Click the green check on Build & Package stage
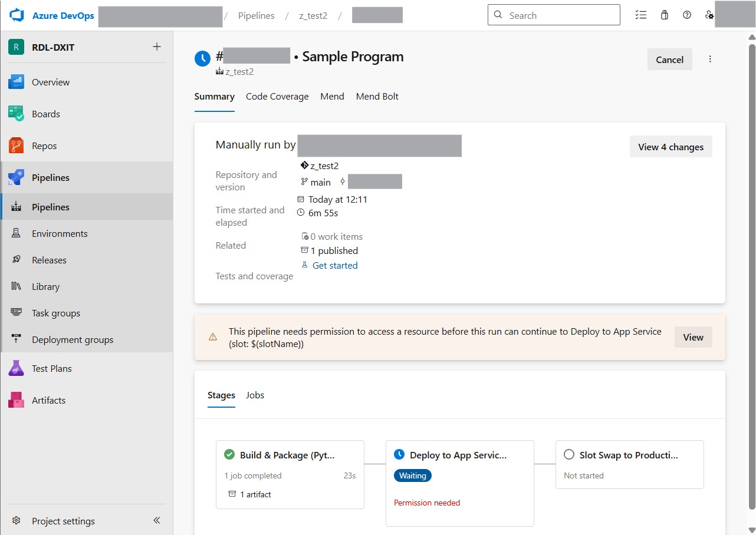Image resolution: width=756 pixels, height=535 pixels. tap(229, 455)
